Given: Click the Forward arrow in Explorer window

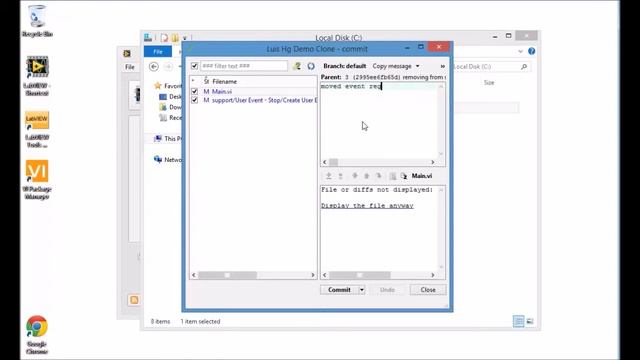Looking at the screenshot, I should 168,67.
